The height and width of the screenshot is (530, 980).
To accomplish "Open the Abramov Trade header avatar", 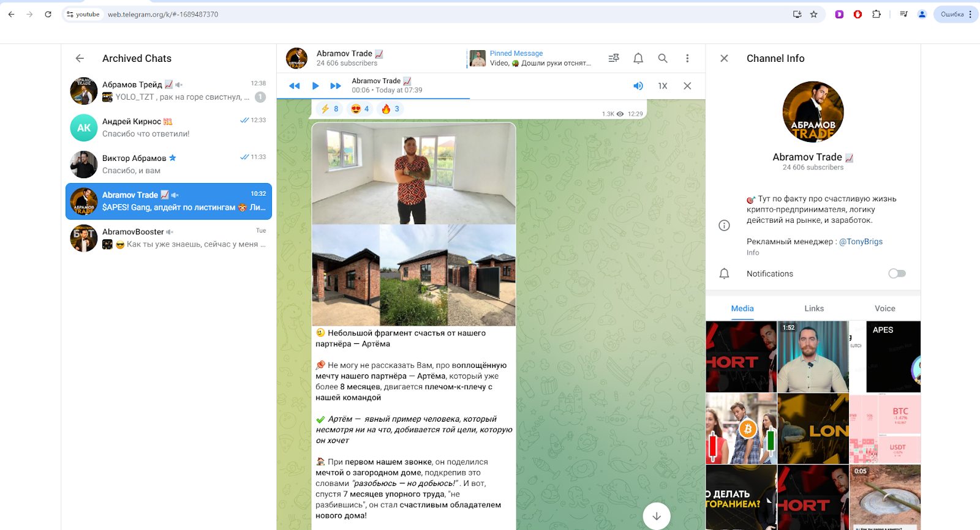I will [296, 58].
